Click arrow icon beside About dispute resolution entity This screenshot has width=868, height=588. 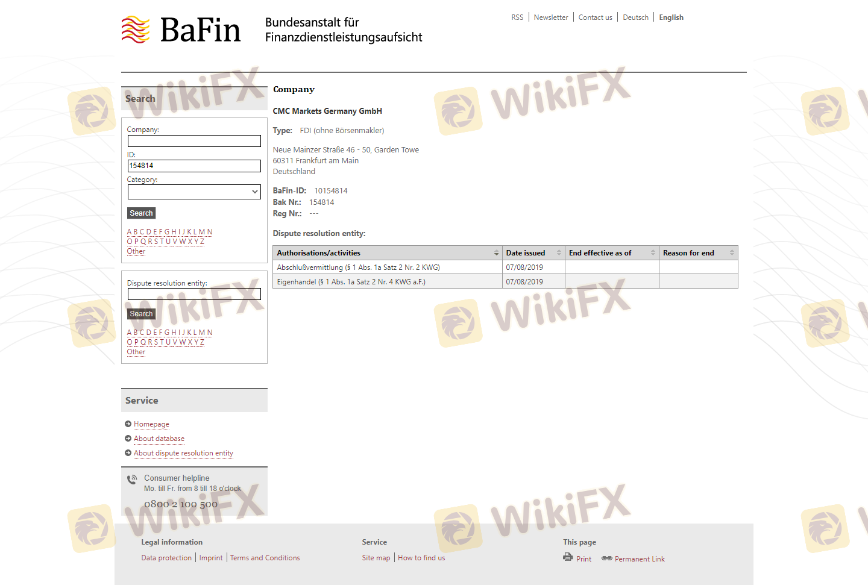(128, 453)
